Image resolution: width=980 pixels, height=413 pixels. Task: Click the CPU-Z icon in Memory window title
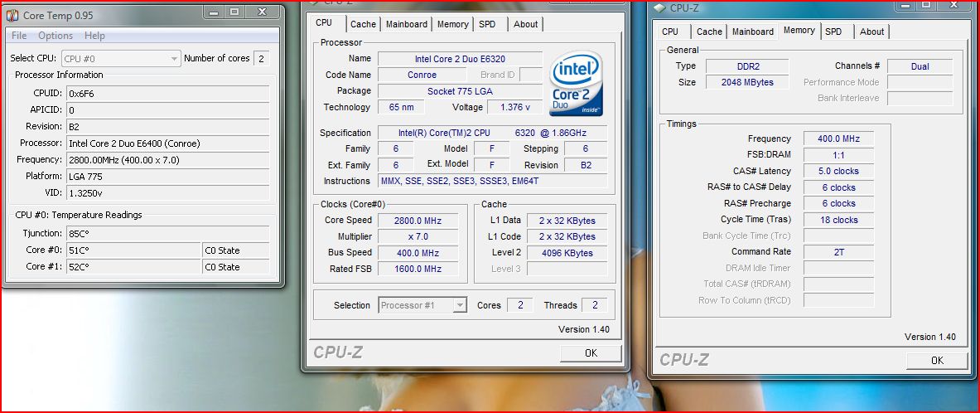[660, 7]
